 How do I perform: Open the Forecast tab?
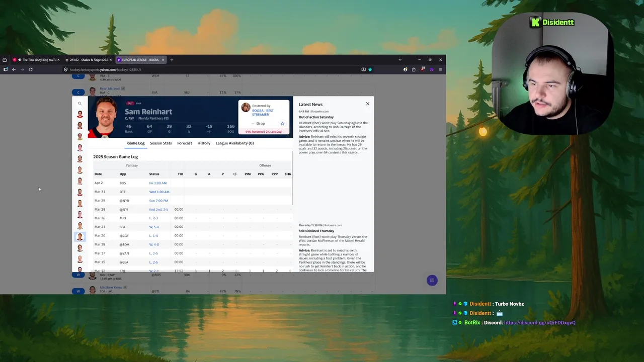184,143
